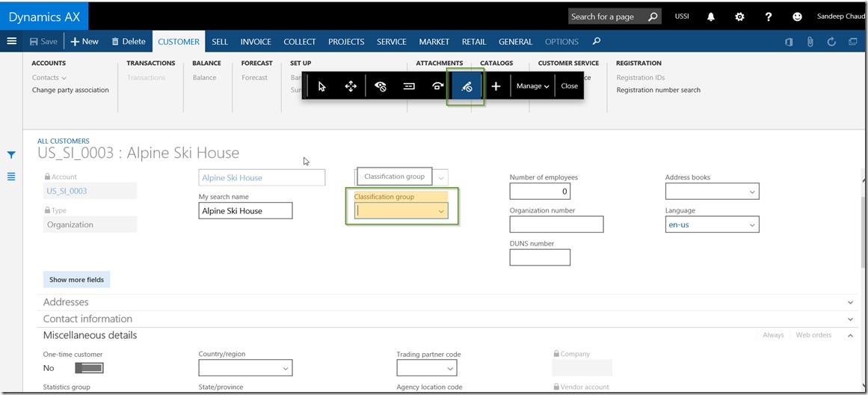Open the filter funnel pane in left sidebar
Viewport: 868px width, 395px height.
pyautogui.click(x=11, y=155)
